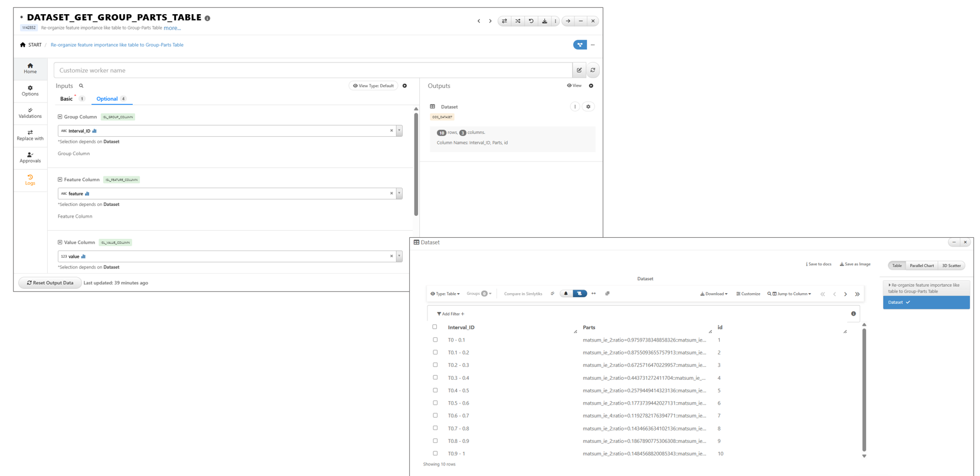Open the Logs sidebar panel
Screen dimensions: 980x476
point(30,180)
